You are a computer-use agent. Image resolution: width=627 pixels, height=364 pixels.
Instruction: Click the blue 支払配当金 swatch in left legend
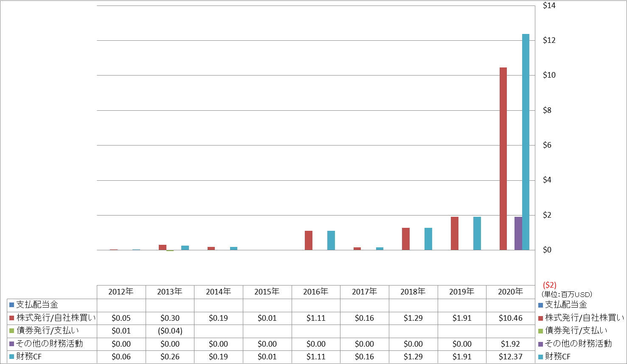pos(12,305)
